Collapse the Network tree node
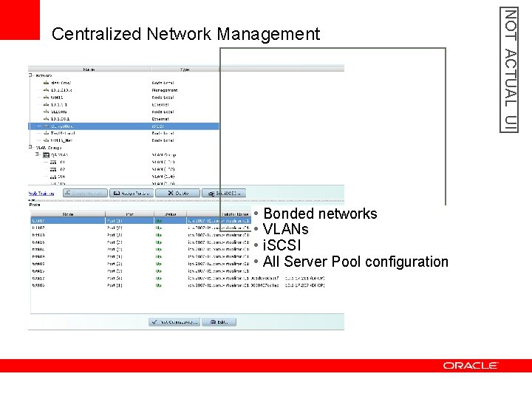Viewport: 532px width, 399px height. point(30,75)
